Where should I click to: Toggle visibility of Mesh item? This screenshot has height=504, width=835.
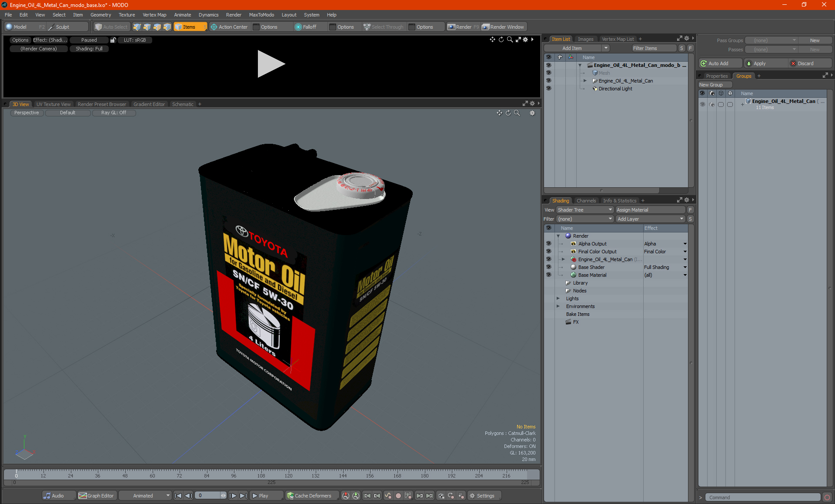pos(548,73)
